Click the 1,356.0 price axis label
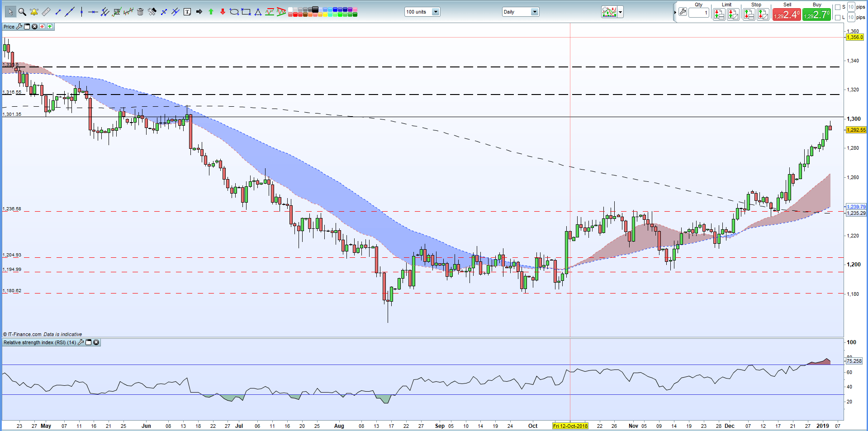Image resolution: width=868 pixels, height=431 pixels. pos(855,37)
